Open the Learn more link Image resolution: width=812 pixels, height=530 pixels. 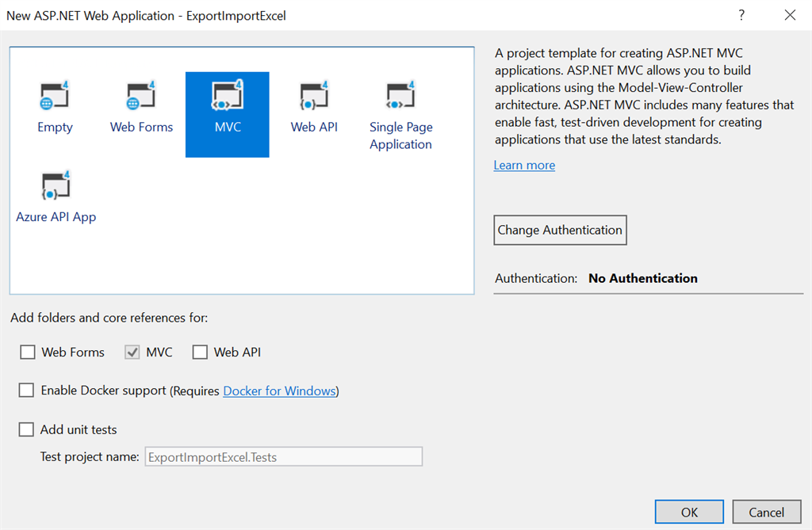coord(523,165)
